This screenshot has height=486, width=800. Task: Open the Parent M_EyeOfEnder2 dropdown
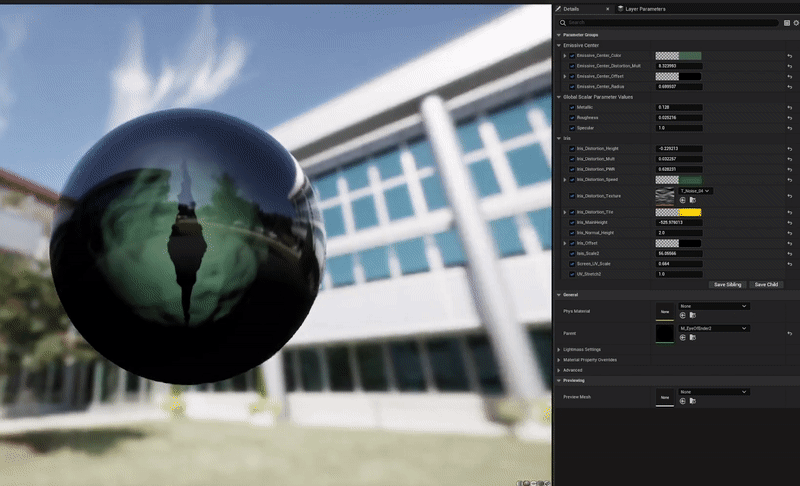point(713,328)
